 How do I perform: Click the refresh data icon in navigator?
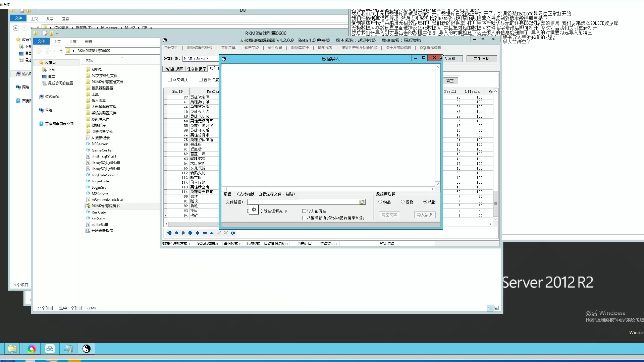click(x=233, y=233)
